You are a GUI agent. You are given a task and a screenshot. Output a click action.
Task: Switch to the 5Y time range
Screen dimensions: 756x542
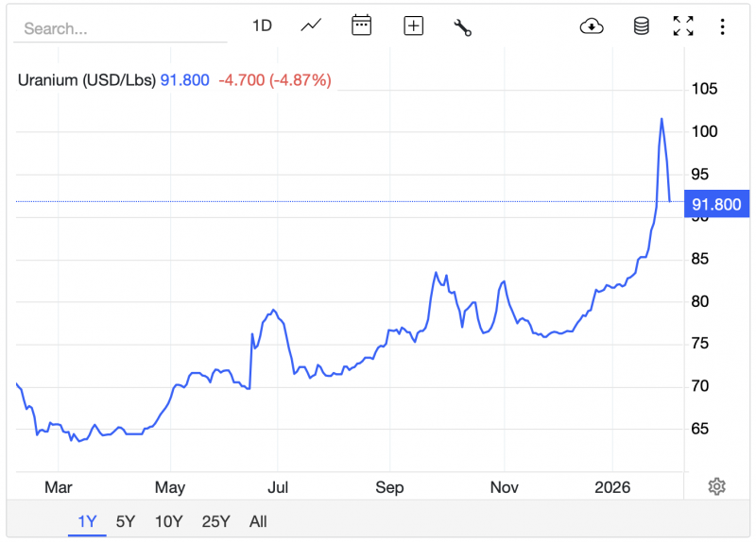tap(126, 521)
